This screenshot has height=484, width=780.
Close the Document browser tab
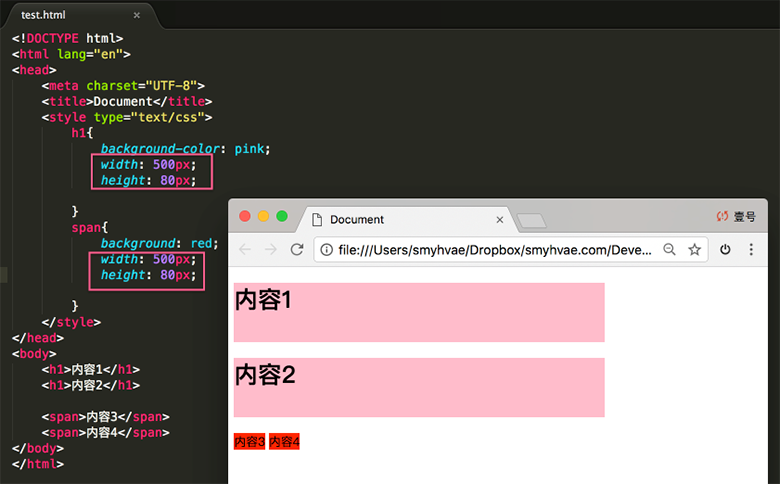pyautogui.click(x=500, y=220)
